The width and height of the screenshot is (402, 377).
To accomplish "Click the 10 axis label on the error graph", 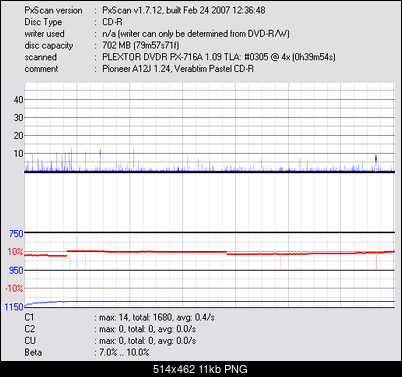I will [x=19, y=154].
